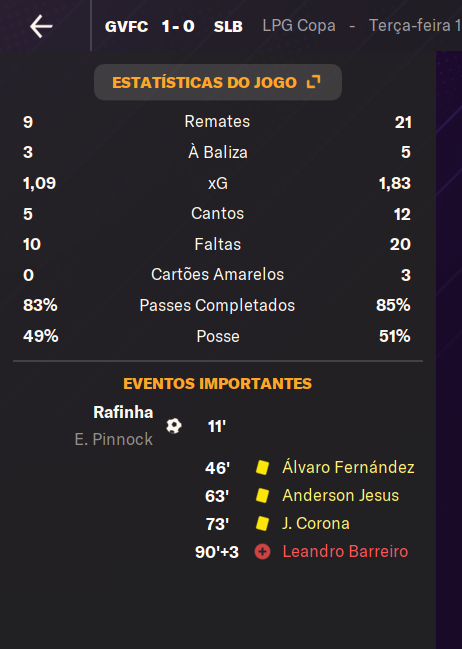Open the expand icon beside Estatísticas do Jogo

[x=313, y=82]
